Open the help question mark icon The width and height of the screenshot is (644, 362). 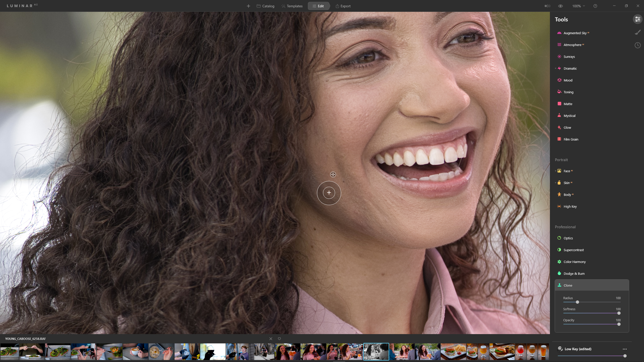pos(595,6)
